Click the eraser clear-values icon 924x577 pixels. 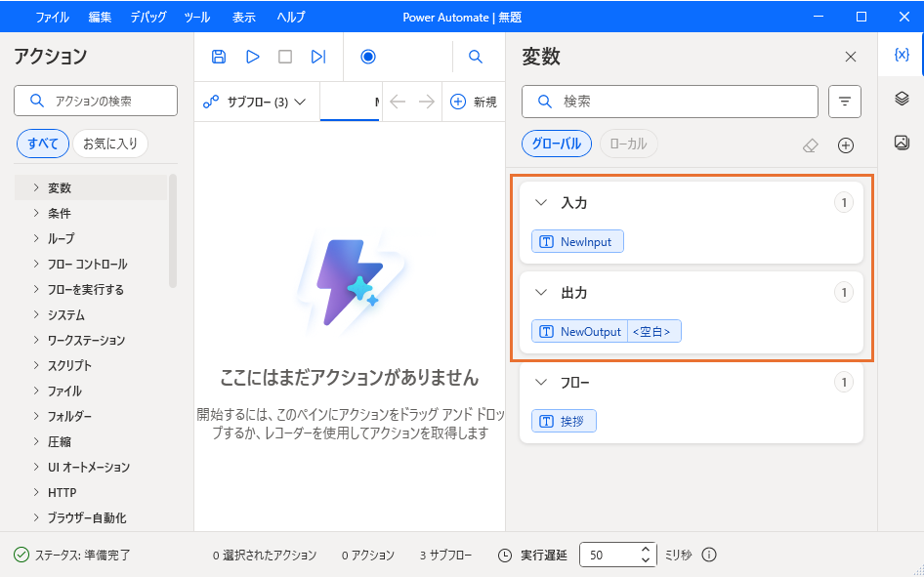click(x=810, y=145)
